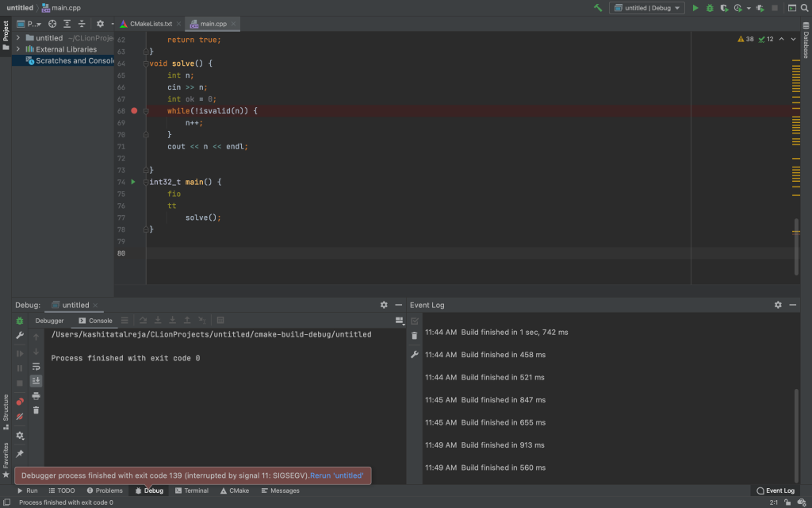Close the main.cpp tab
The image size is (812, 508).
coord(233,24)
